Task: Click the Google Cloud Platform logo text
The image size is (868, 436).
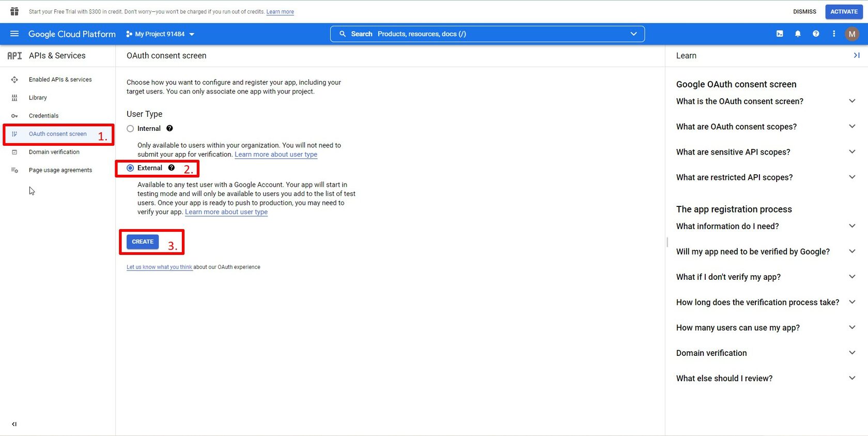Action: (x=72, y=34)
